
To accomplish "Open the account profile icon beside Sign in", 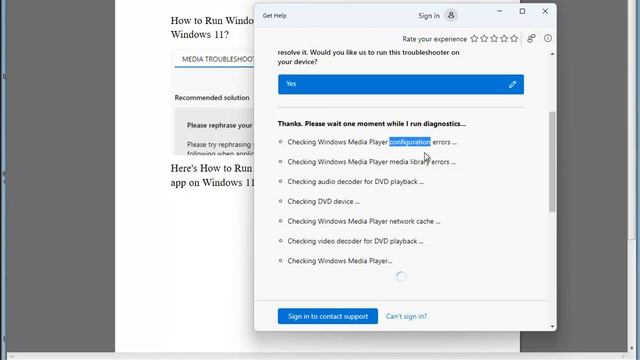I will pos(451,16).
